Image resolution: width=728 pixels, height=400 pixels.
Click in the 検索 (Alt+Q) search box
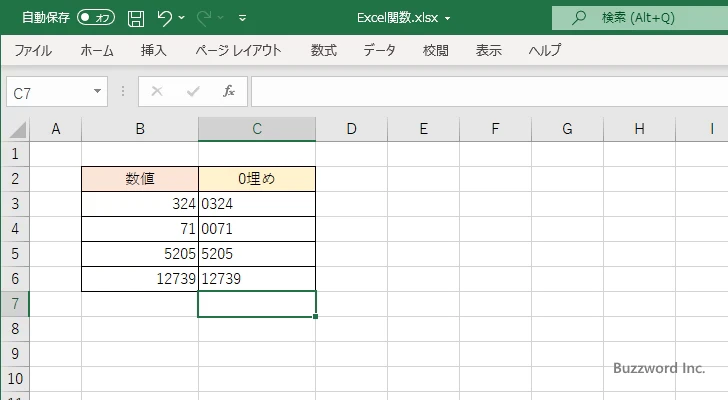pyautogui.click(x=640, y=18)
